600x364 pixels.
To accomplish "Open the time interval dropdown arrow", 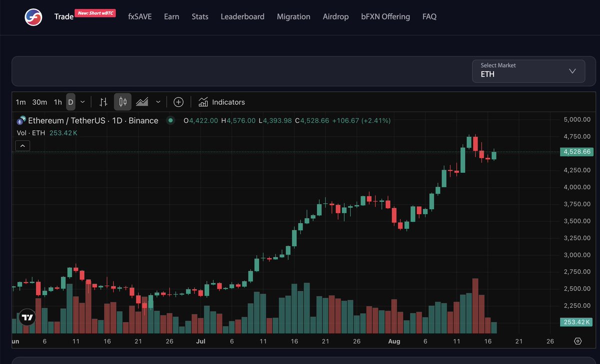I will [82, 102].
